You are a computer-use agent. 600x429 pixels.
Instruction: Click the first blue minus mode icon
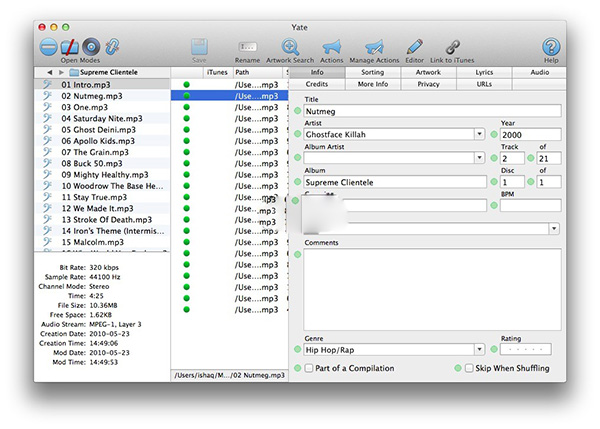(x=48, y=46)
